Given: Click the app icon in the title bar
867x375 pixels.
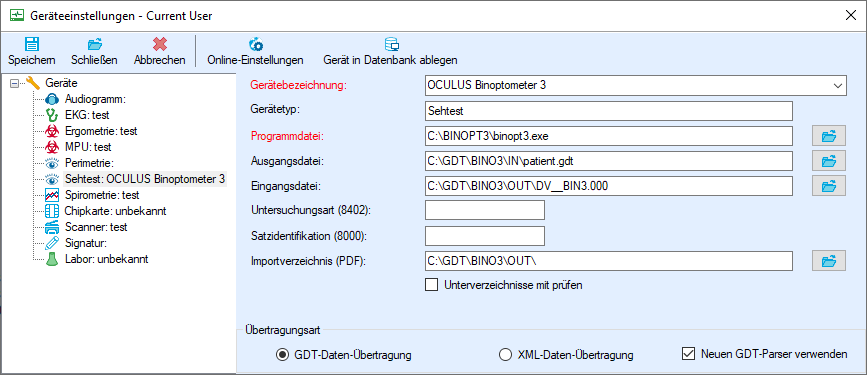Looking at the screenshot, I should click(17, 15).
